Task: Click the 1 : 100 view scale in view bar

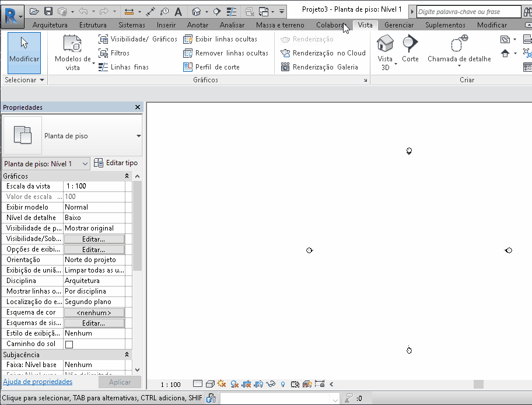Action: tap(171, 385)
